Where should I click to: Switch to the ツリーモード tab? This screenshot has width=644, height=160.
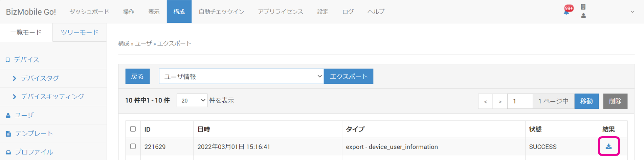tap(80, 32)
